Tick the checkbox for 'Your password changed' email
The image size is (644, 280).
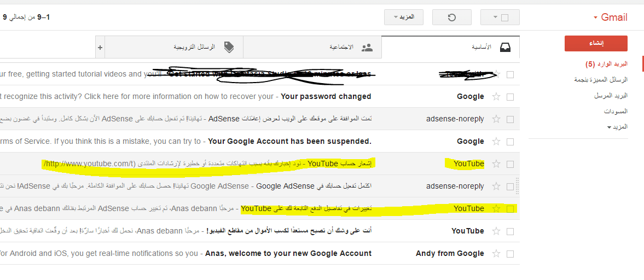[x=510, y=97]
